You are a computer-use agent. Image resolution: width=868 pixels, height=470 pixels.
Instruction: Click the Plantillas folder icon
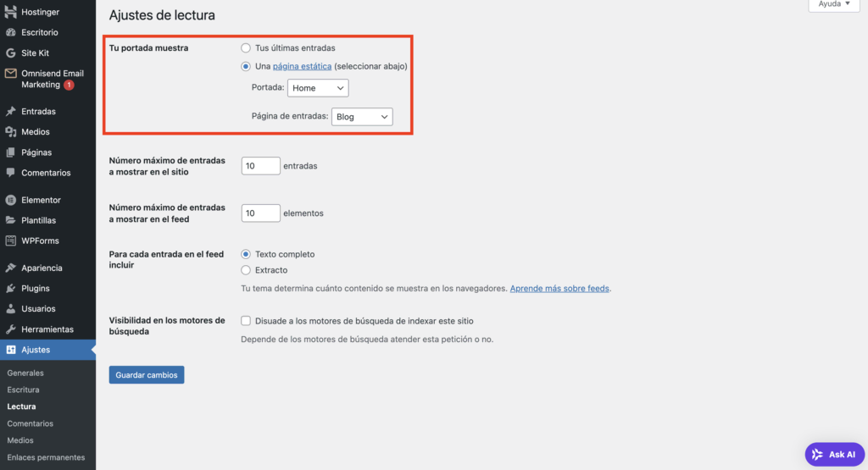tap(10, 220)
